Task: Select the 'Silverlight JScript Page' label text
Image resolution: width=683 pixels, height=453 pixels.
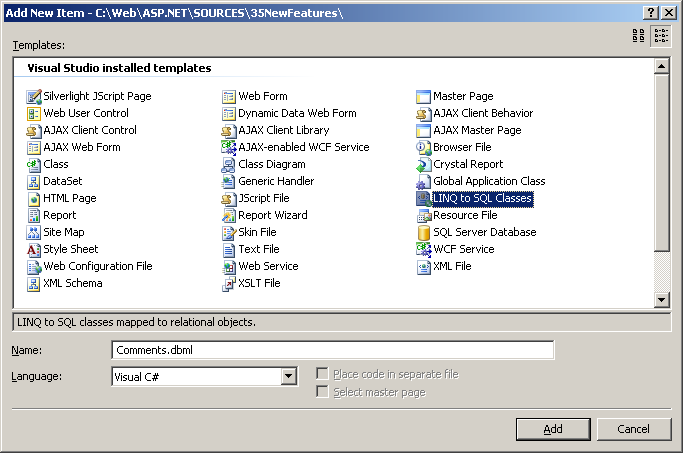Action: coord(98,96)
